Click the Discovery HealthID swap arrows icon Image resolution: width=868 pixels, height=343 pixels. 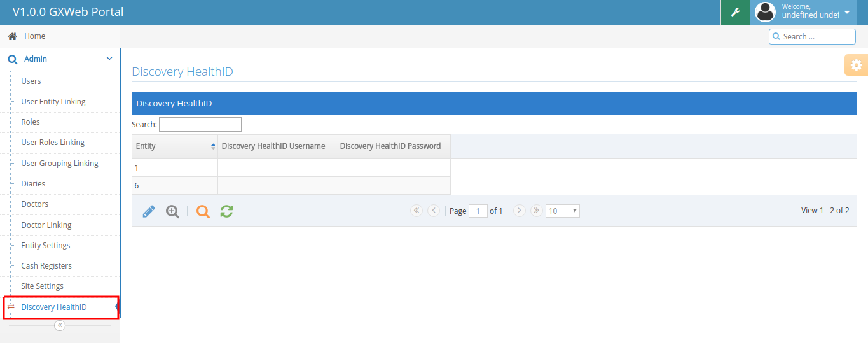coord(11,307)
